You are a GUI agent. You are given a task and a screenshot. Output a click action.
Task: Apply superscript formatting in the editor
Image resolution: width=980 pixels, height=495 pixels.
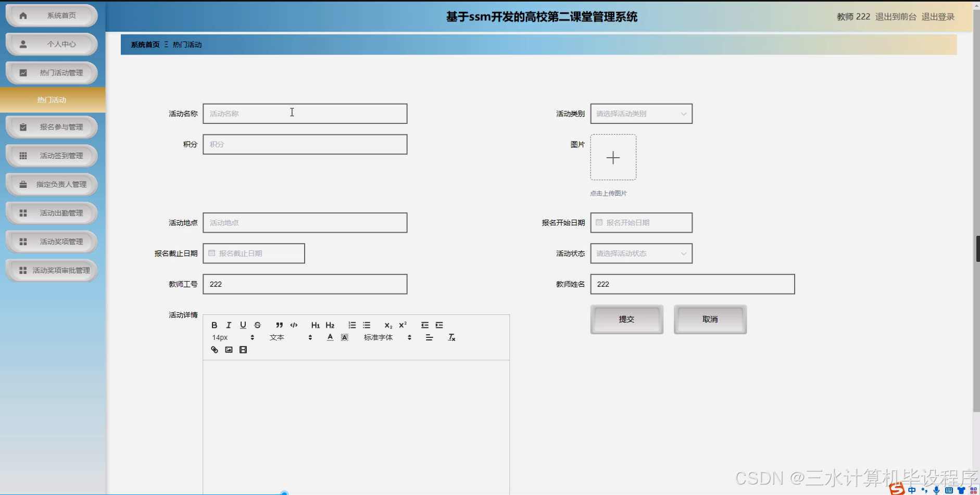(x=401, y=325)
